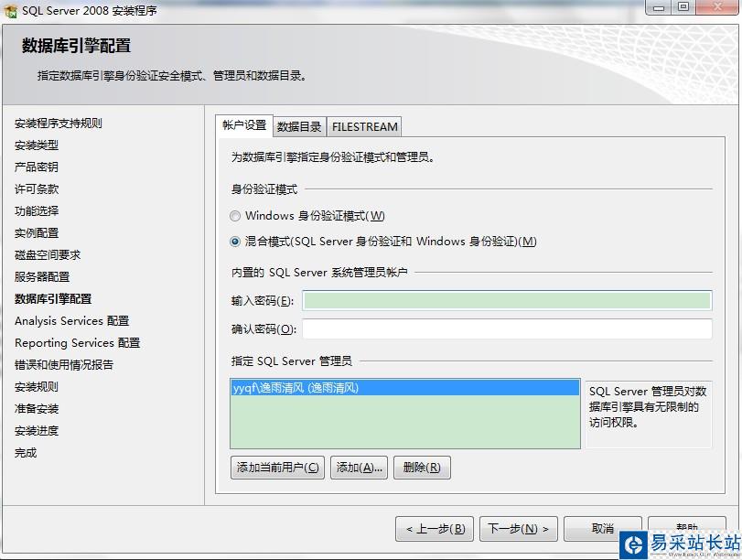Open the 数据目录 tab
This screenshot has width=742, height=560.
(x=299, y=127)
